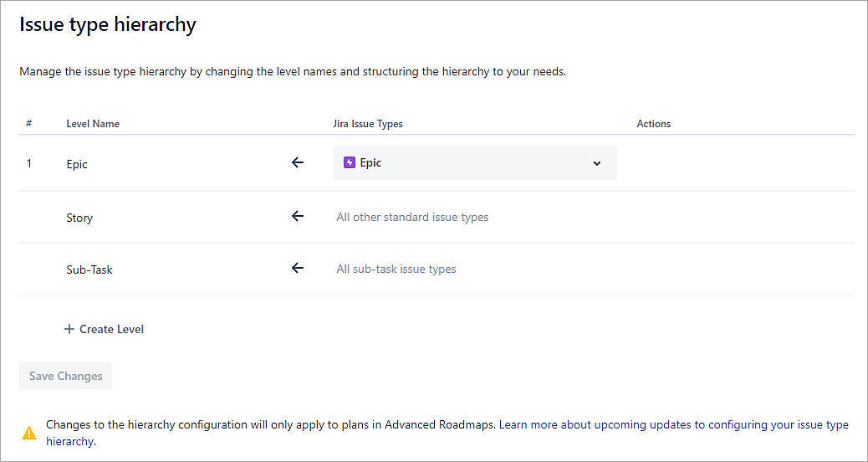
Task: Click the left arrow in the Sub-Task row
Action: click(297, 269)
